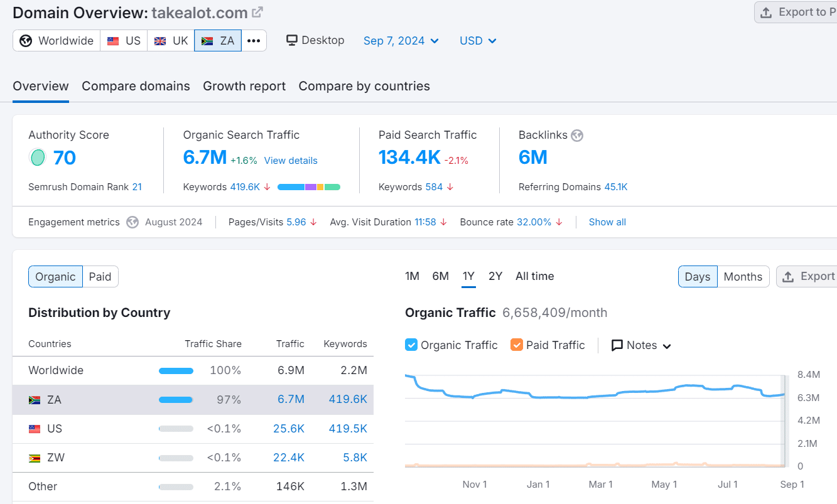
Task: Open the Sep 7, 2024 date dropdown
Action: tap(401, 41)
